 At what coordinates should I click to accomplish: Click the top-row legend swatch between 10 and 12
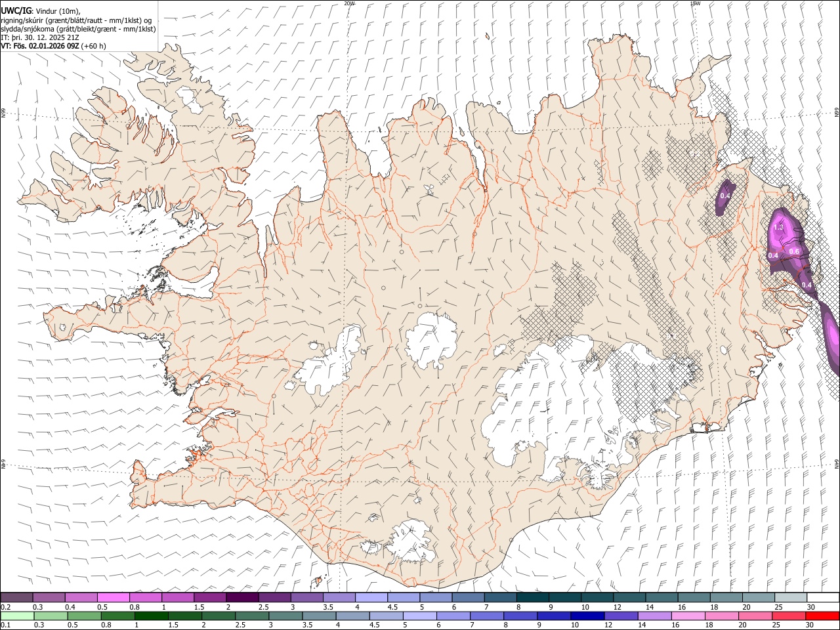tap(597, 597)
